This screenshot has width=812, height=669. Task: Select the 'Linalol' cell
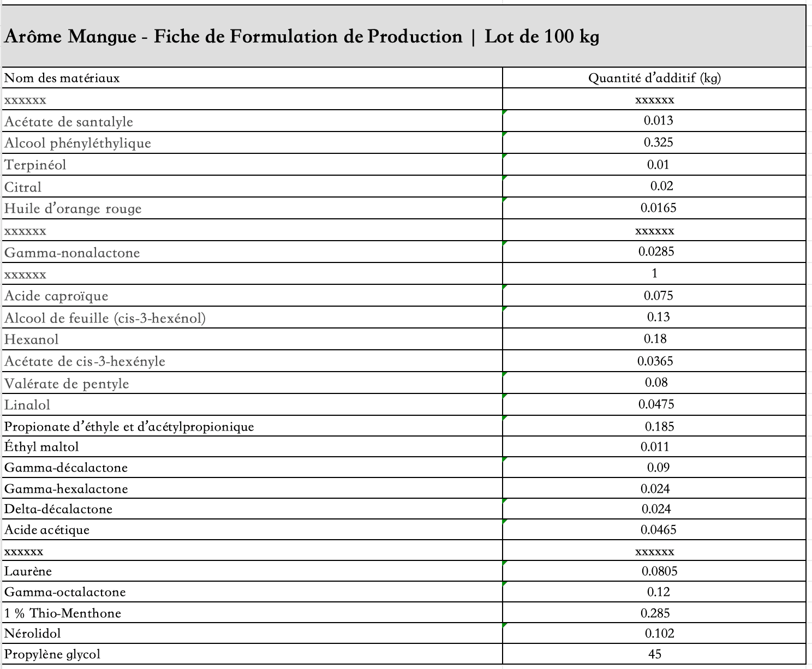(x=252, y=404)
